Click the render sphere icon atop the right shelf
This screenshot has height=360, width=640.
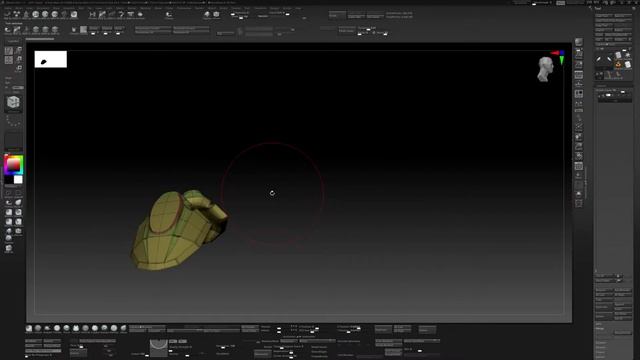pos(579,42)
